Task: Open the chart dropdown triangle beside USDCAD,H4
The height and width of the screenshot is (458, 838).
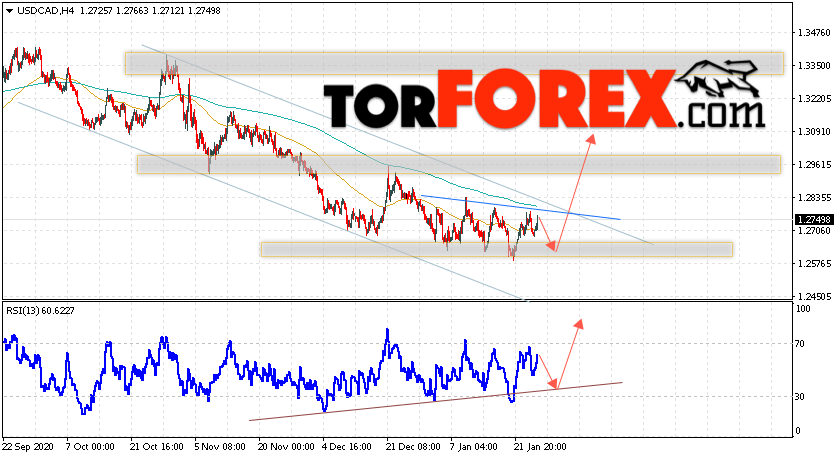Action: pyautogui.click(x=10, y=11)
